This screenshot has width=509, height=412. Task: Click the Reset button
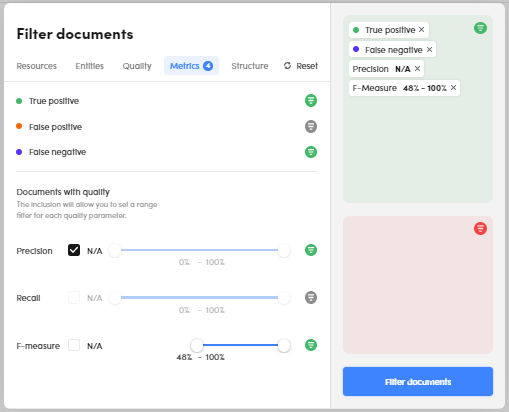[x=301, y=66]
